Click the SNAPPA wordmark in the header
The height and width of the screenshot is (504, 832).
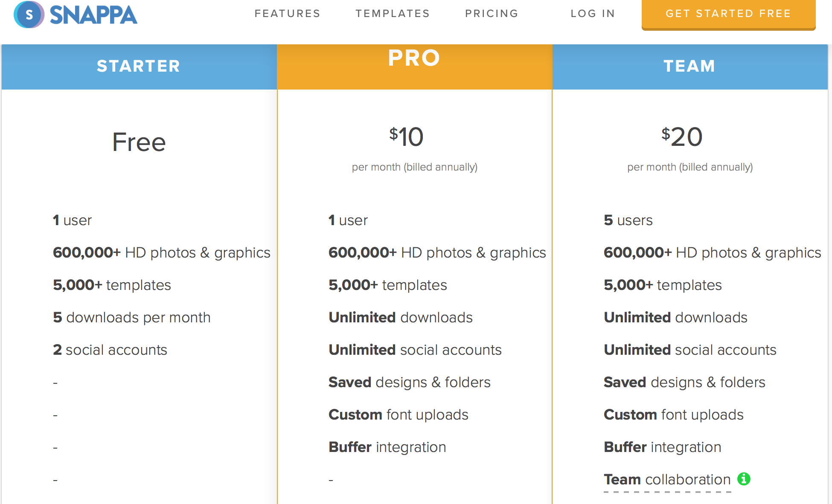(x=93, y=15)
